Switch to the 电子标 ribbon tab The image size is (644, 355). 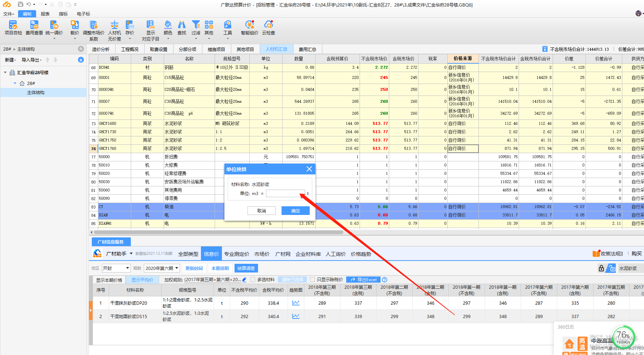pyautogui.click(x=83, y=14)
